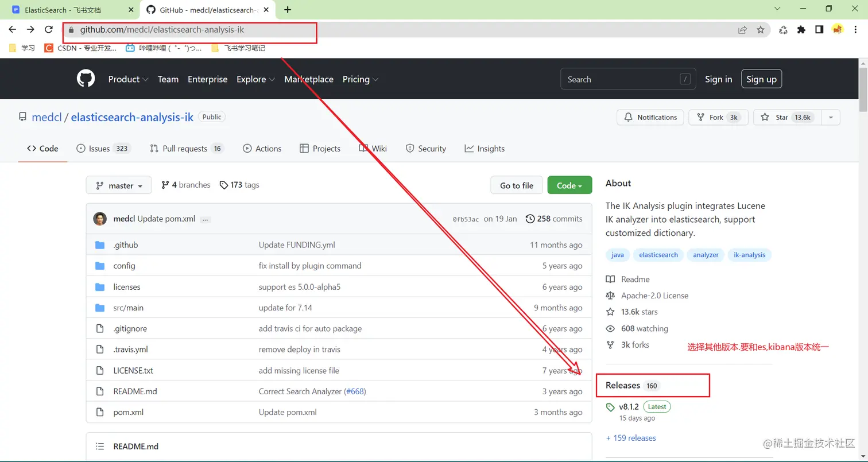Click the .github folder icon

(x=100, y=245)
